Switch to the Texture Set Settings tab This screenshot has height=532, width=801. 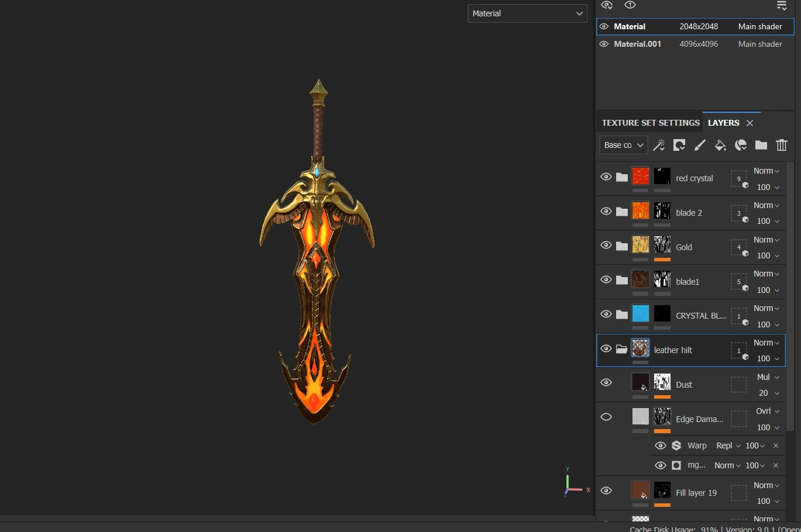pos(650,123)
